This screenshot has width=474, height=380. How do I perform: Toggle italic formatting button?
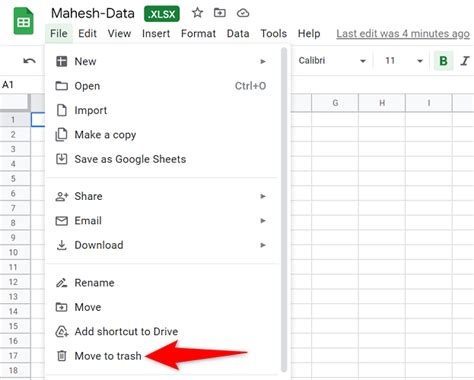coord(465,61)
